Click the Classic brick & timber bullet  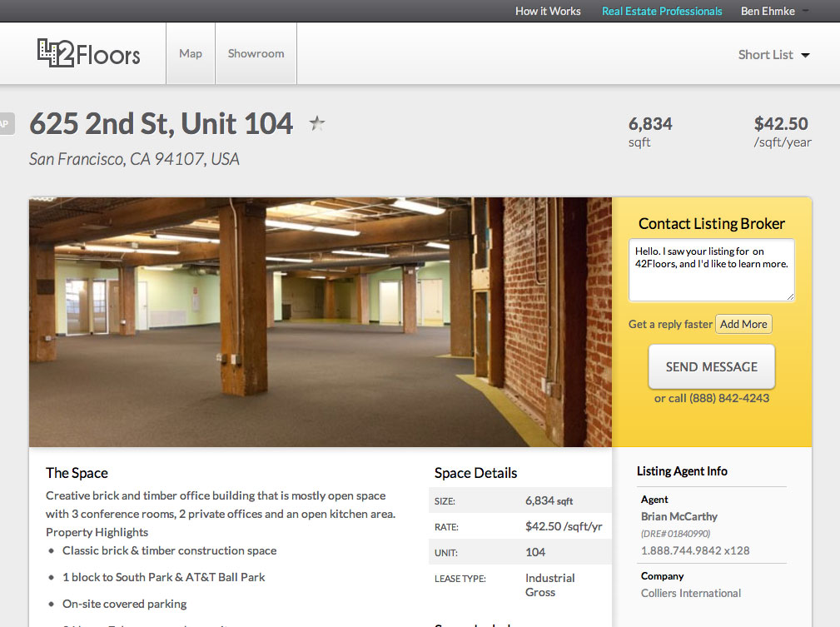(169, 550)
